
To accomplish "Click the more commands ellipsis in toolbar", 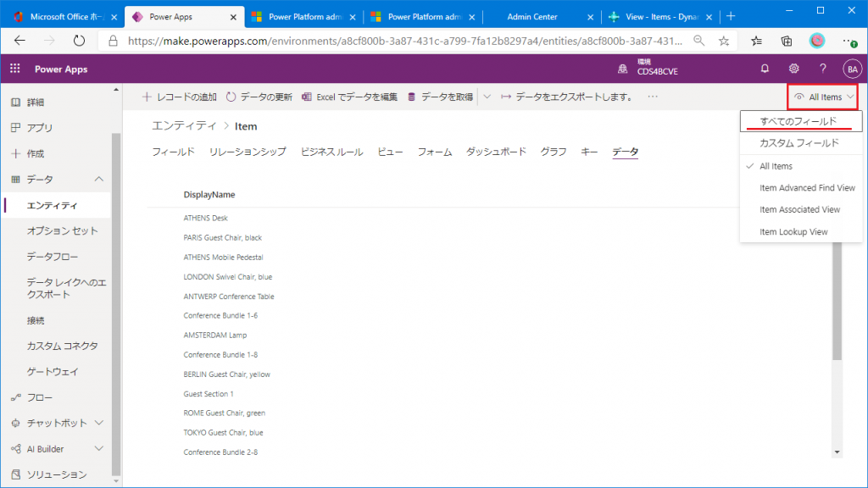I will pyautogui.click(x=653, y=97).
